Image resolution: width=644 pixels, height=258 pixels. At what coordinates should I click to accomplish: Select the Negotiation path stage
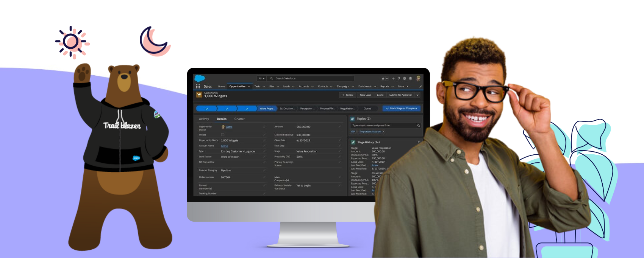347,109
